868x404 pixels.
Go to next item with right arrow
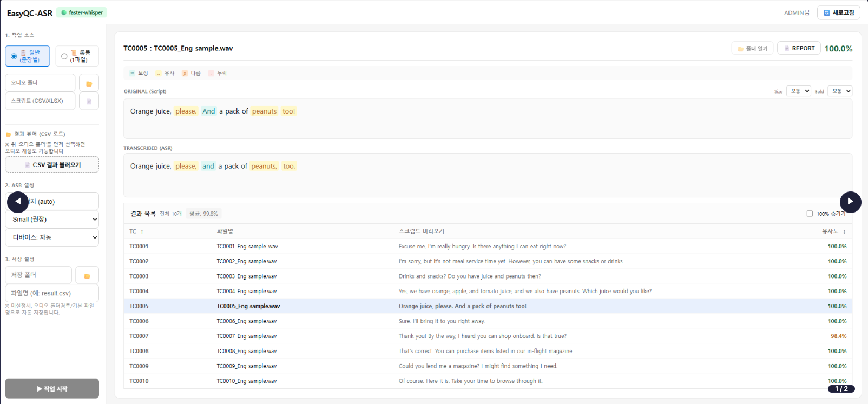click(850, 202)
